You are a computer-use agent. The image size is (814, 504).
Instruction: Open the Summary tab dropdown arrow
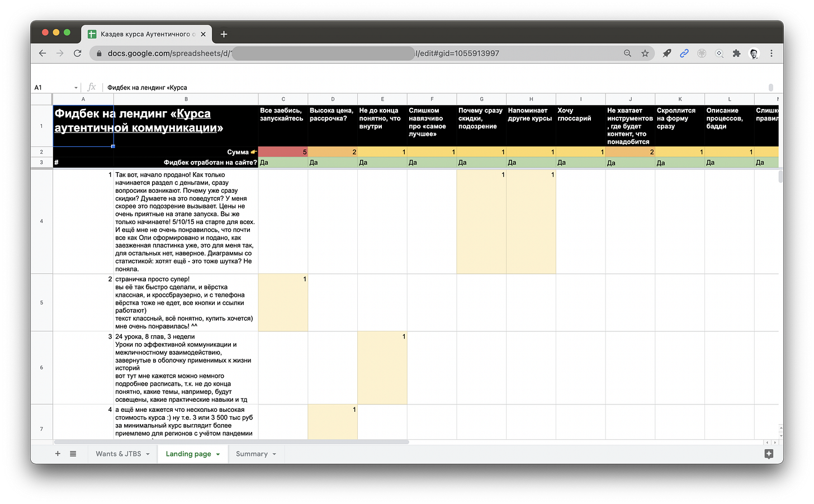pos(274,454)
